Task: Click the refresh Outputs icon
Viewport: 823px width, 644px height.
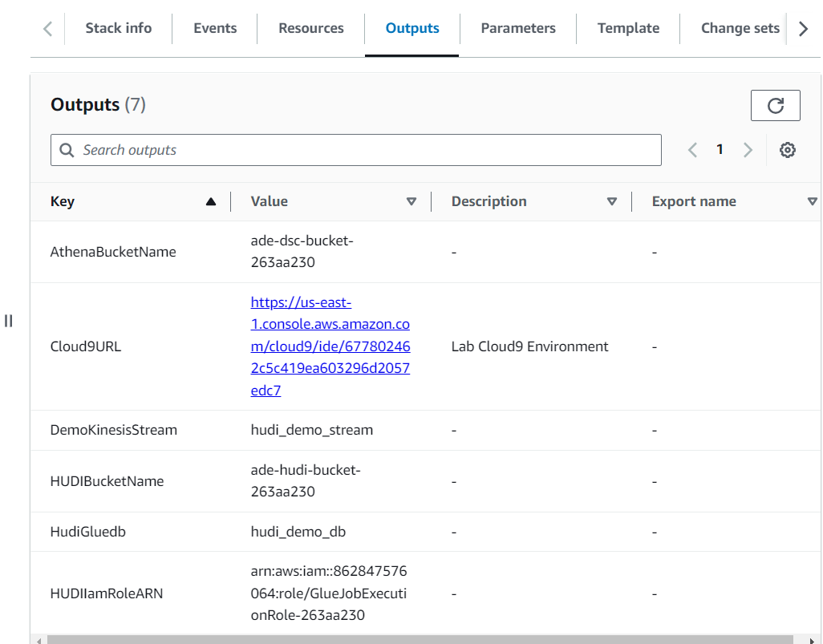Action: click(775, 105)
